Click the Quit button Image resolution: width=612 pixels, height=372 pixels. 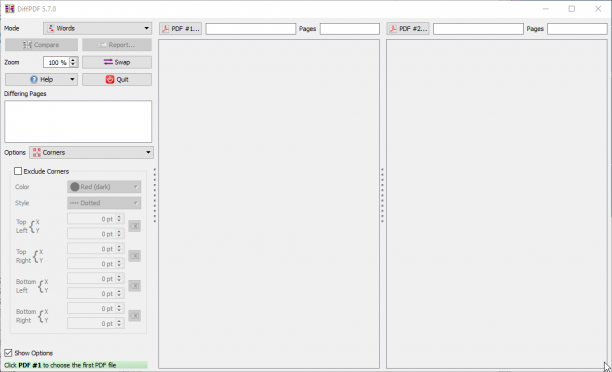117,79
